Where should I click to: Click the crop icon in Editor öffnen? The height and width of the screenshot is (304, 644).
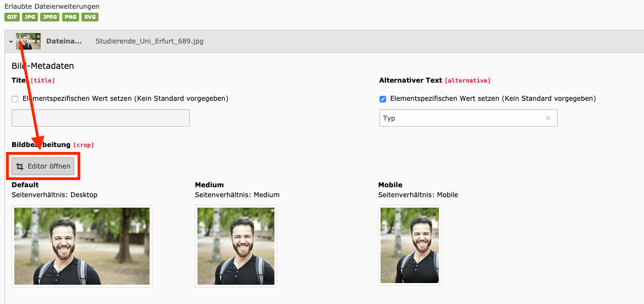point(20,166)
